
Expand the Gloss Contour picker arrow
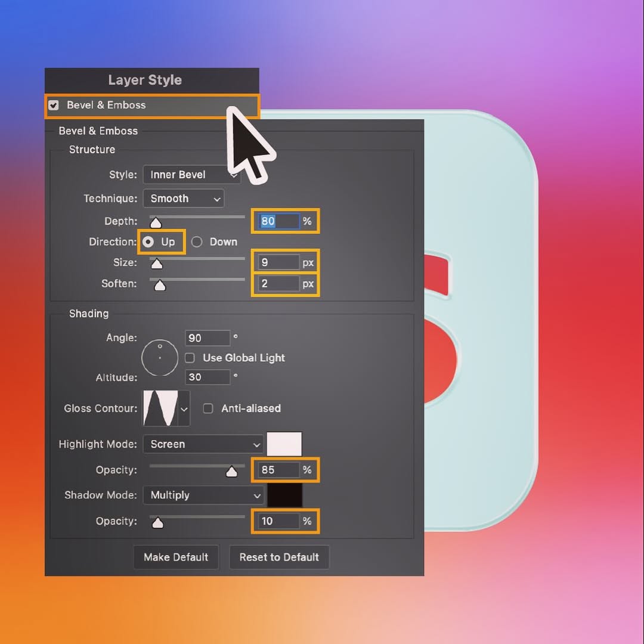click(x=184, y=408)
